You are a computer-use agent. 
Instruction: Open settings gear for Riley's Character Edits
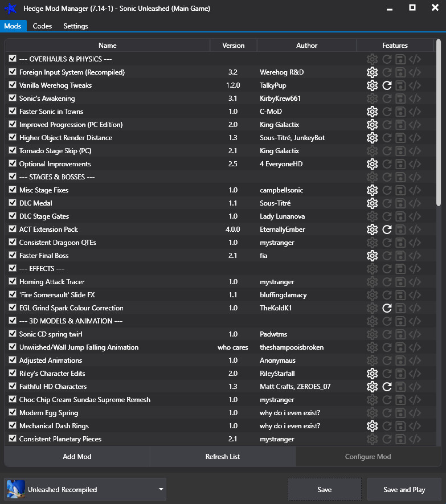pyautogui.click(x=372, y=374)
